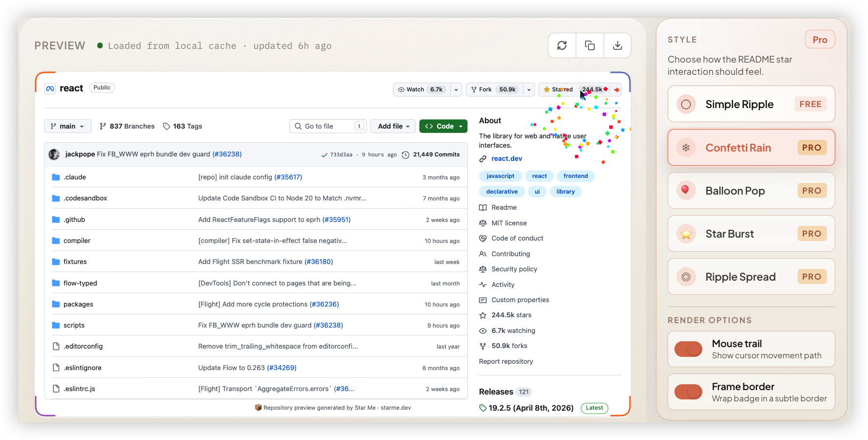The image size is (868, 440).
Task: Click the Activity pulse icon
Action: tap(483, 285)
